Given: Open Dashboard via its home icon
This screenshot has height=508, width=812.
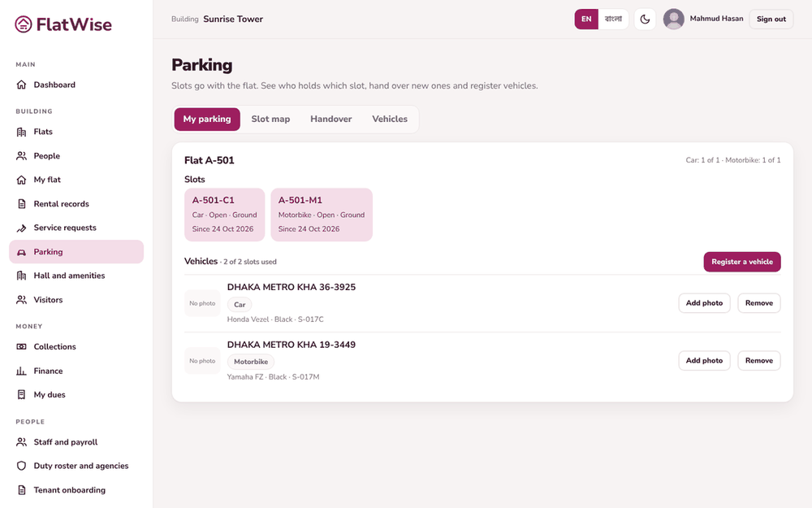Looking at the screenshot, I should pos(21,85).
